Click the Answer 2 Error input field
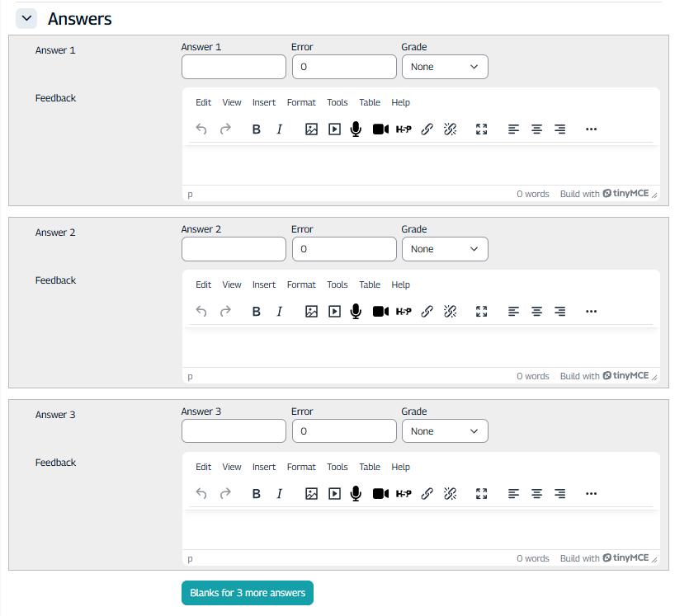Image resolution: width=675 pixels, height=616 pixels. click(344, 249)
